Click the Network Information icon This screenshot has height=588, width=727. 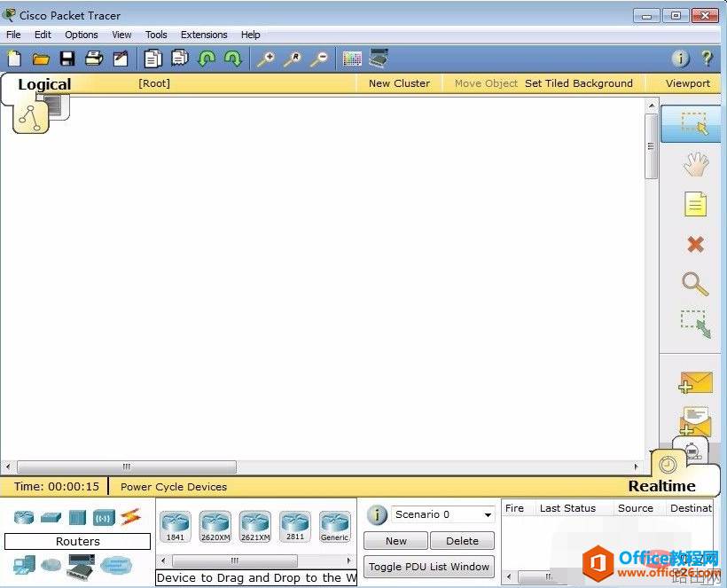coord(681,59)
